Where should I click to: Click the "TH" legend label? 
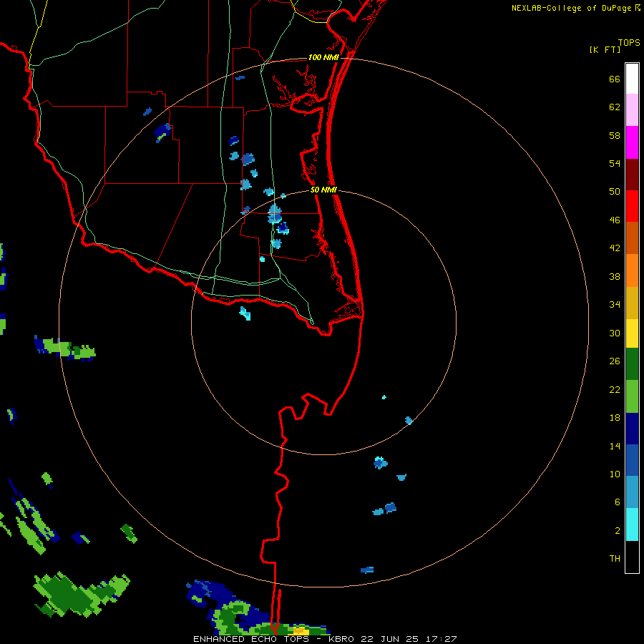pyautogui.click(x=615, y=559)
